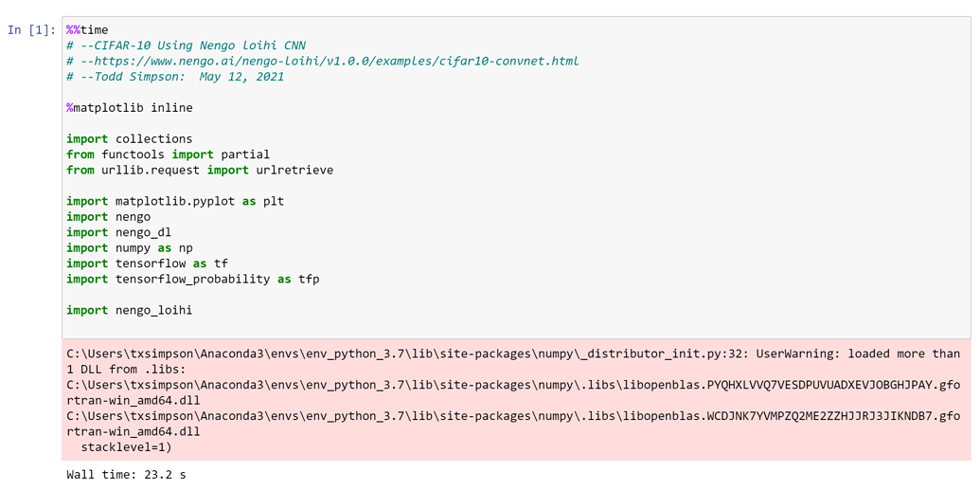This screenshot has height=490, width=980.
Task: Click the Wall time: 23.2 s output
Action: pos(126,474)
